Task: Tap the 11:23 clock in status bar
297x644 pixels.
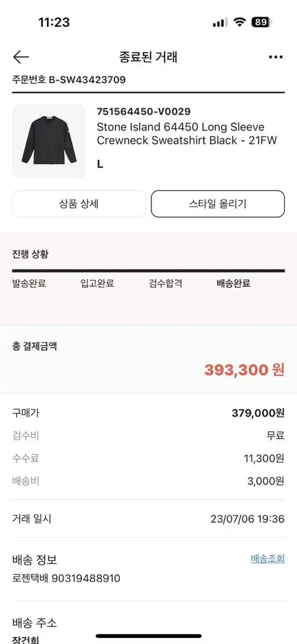Action: click(x=54, y=23)
